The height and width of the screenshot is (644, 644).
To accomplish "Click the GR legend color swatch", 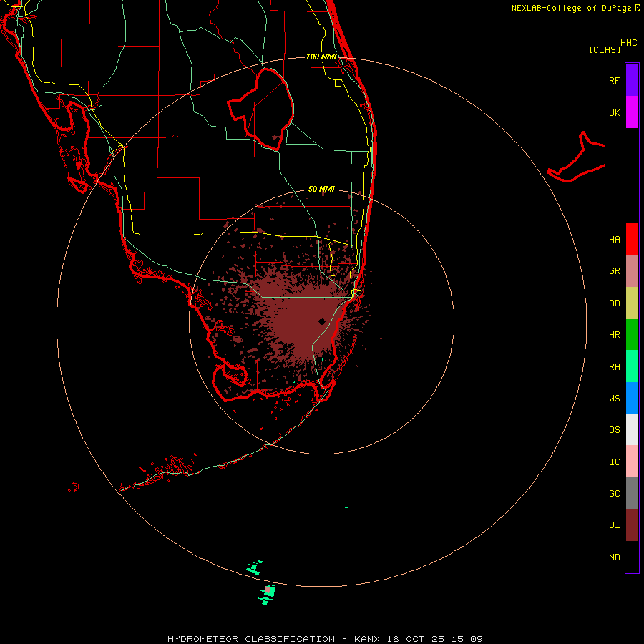I will coord(632,271).
